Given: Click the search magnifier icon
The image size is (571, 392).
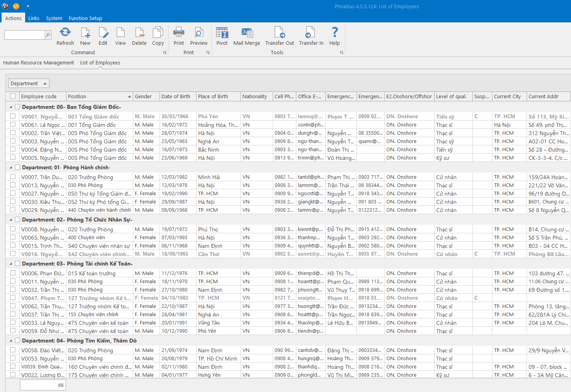Looking at the screenshot, I should point(48,35).
